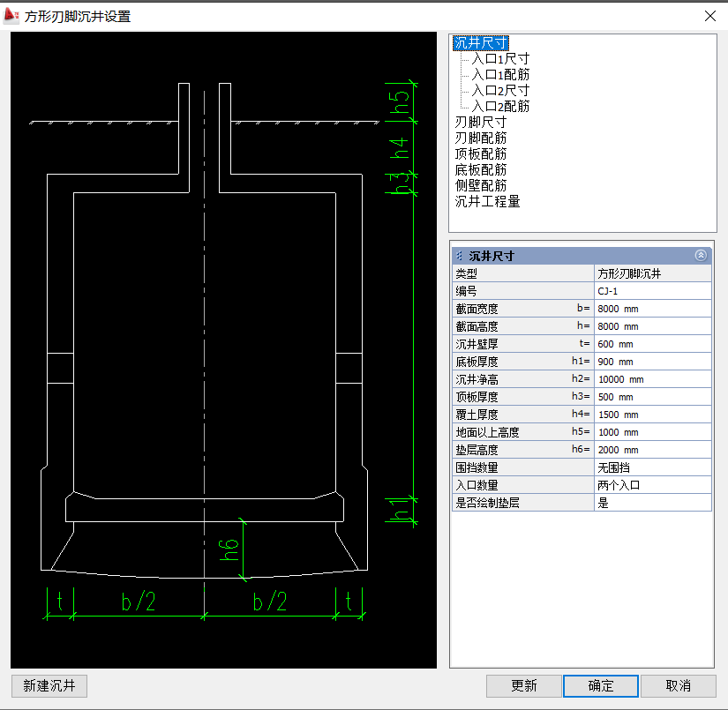The height and width of the screenshot is (710, 728).
Task: Select 沉井尺寸 root tree node
Action: (x=480, y=43)
